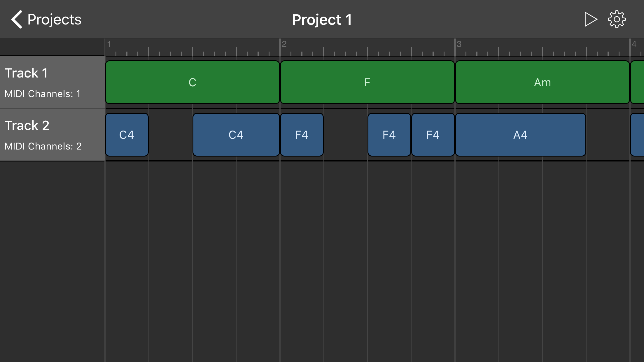Click bar marker 3 on the ruler
Viewport: 644px width, 362px height.
(459, 44)
